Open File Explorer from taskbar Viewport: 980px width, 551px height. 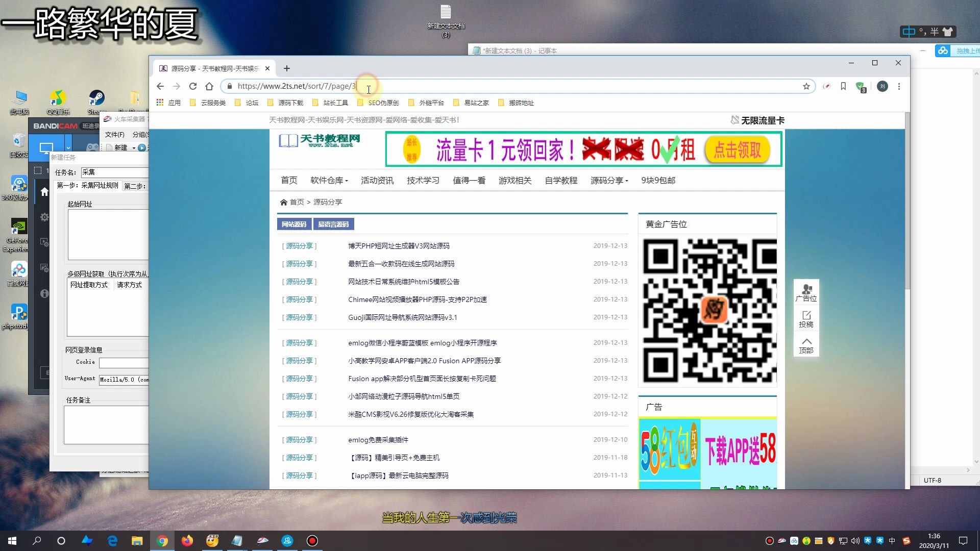click(x=137, y=541)
